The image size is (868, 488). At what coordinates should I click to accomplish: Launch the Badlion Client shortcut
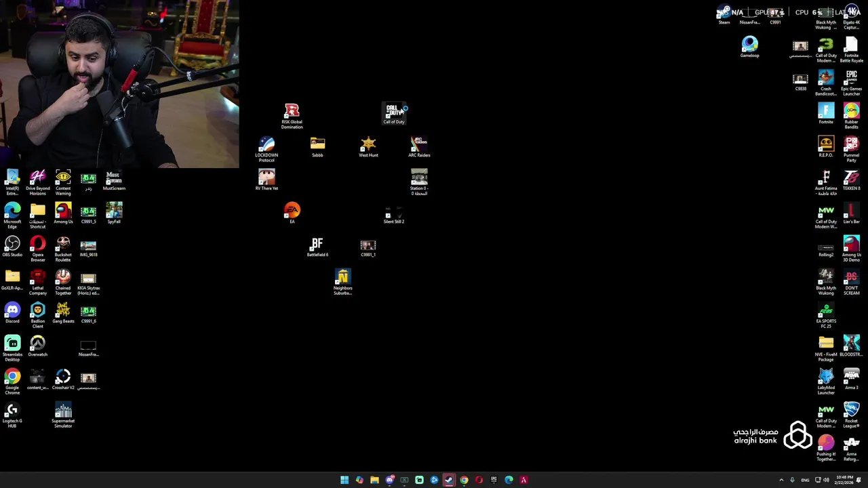(x=38, y=316)
